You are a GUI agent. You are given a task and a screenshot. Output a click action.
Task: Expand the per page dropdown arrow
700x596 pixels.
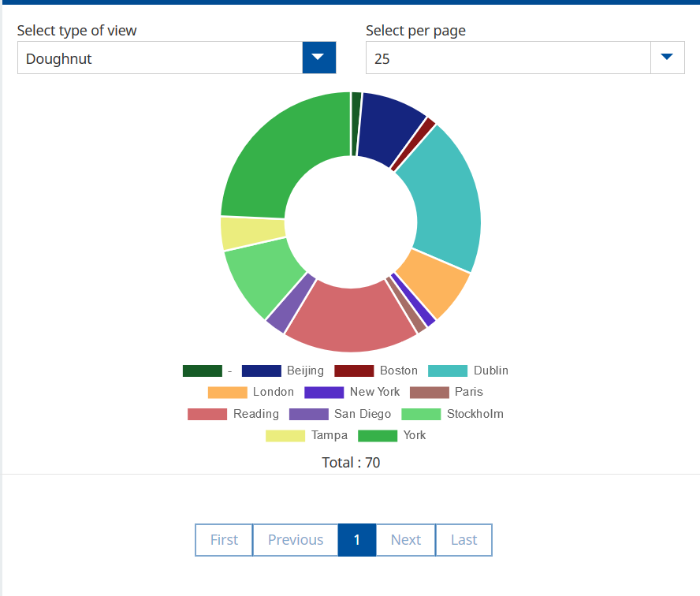[667, 58]
